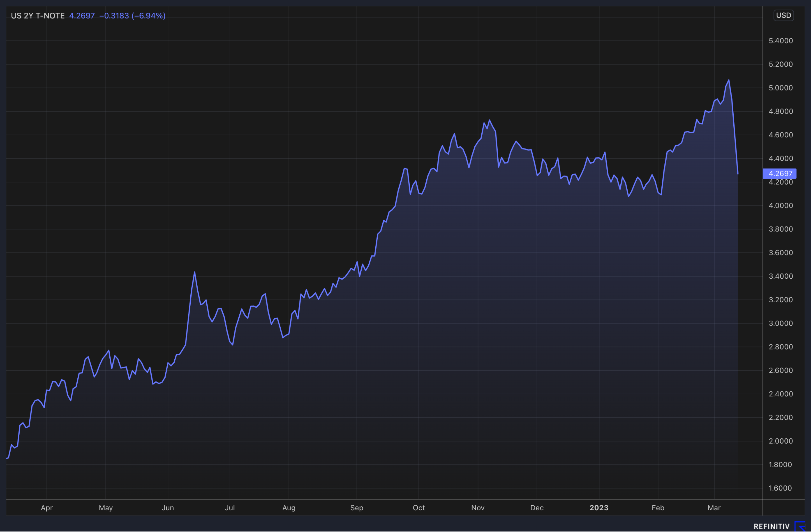The height and width of the screenshot is (532, 811).
Task: Click the 5.4000 price axis label
Action: click(781, 41)
